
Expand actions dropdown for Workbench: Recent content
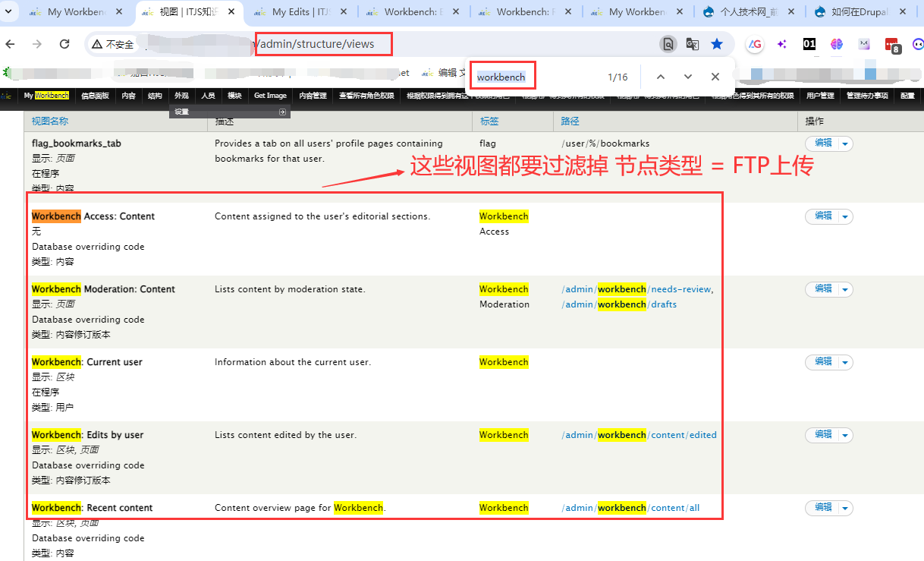[845, 508]
